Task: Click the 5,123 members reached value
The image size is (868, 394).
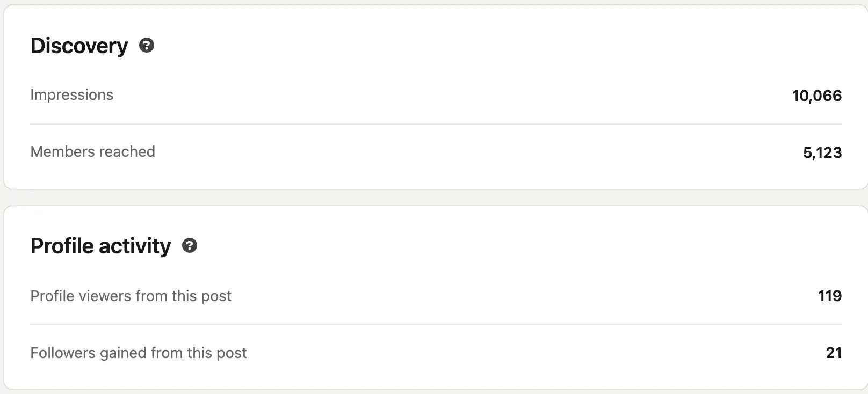Action: pos(822,153)
